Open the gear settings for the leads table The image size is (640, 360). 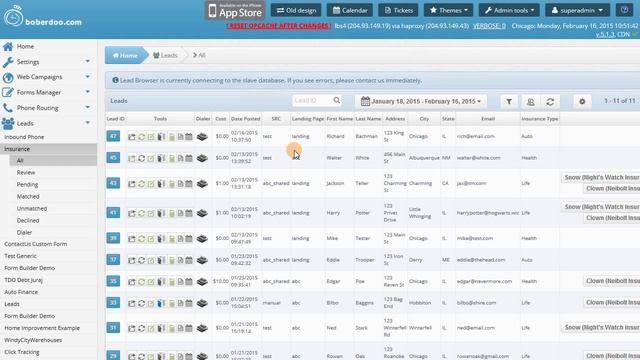pyautogui.click(x=582, y=102)
